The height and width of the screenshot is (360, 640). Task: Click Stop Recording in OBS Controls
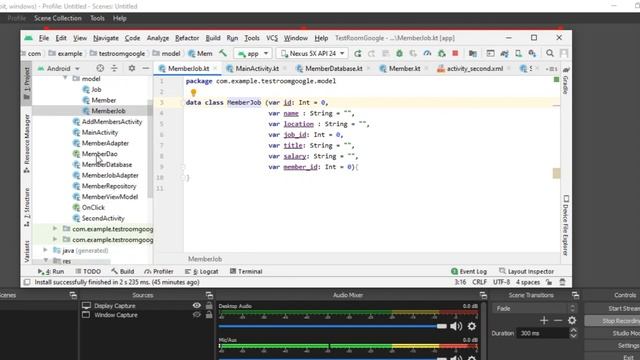pos(612,321)
